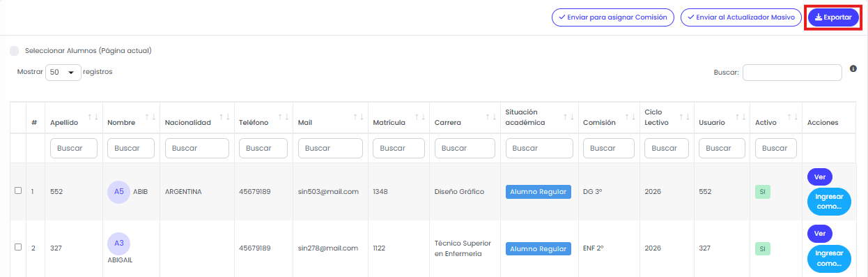Focus the Matrícula column filter field
868x277 pixels.
tap(398, 148)
